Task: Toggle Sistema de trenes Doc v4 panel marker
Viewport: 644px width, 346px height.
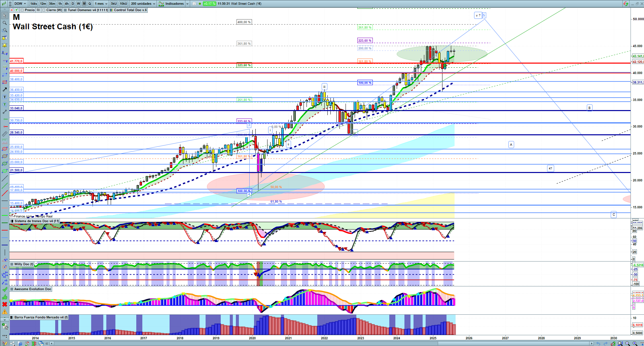Action: [x=12, y=221]
